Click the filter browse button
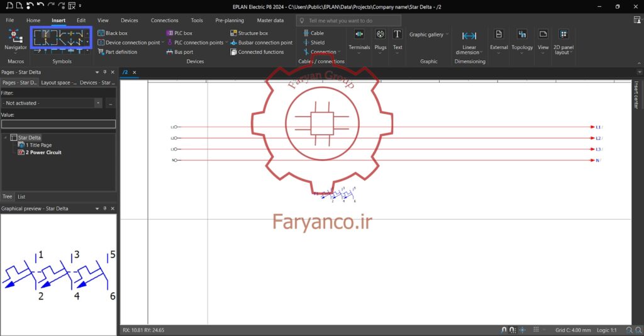The image size is (644, 336). point(111,103)
